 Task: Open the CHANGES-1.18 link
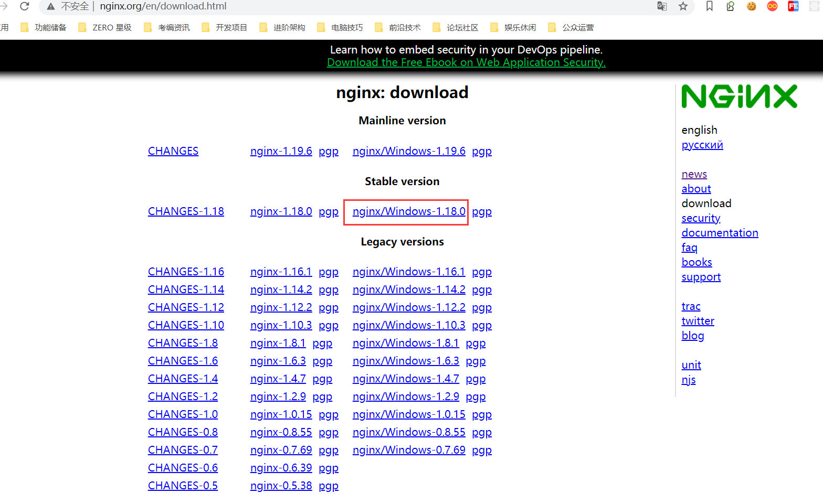[186, 211]
